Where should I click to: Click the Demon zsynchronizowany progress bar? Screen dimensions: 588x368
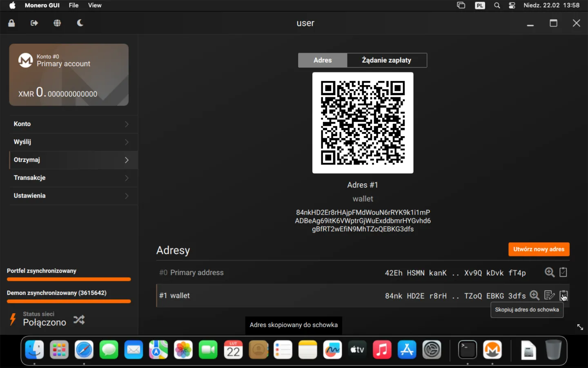coord(69,302)
